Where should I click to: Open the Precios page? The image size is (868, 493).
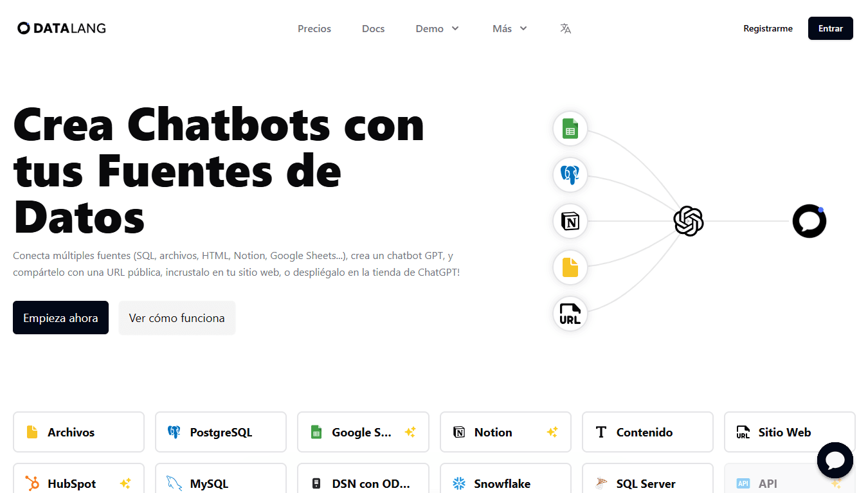click(314, 28)
